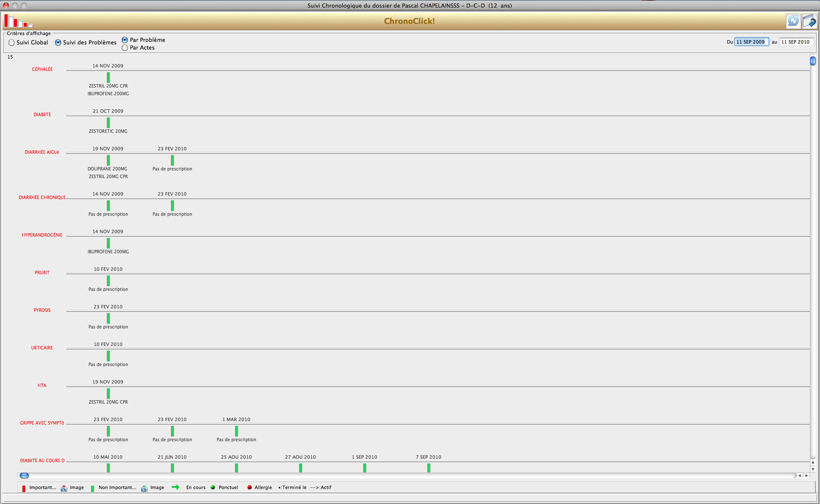
Task: Click the camera icon after Non Important legend
Action: coord(144,488)
